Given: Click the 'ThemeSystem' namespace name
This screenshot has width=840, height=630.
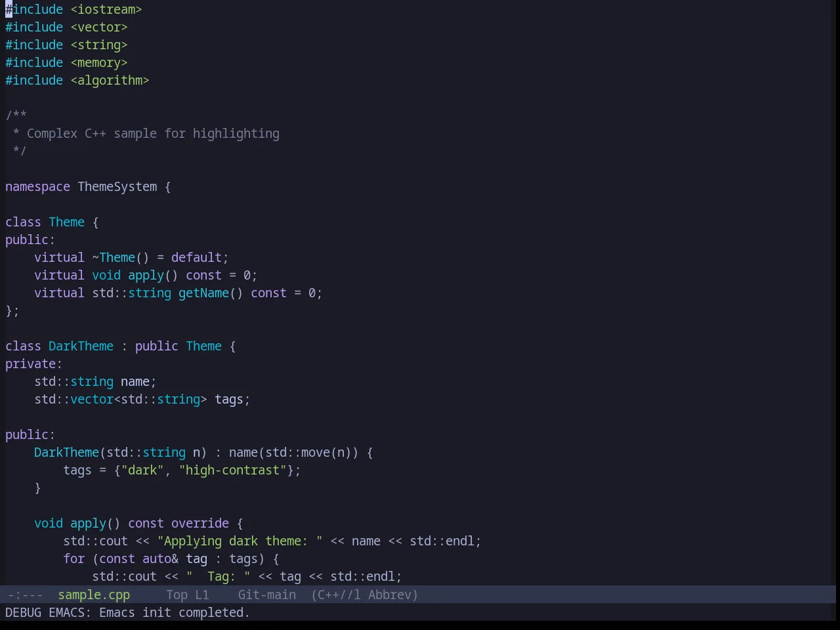Looking at the screenshot, I should click(117, 186).
